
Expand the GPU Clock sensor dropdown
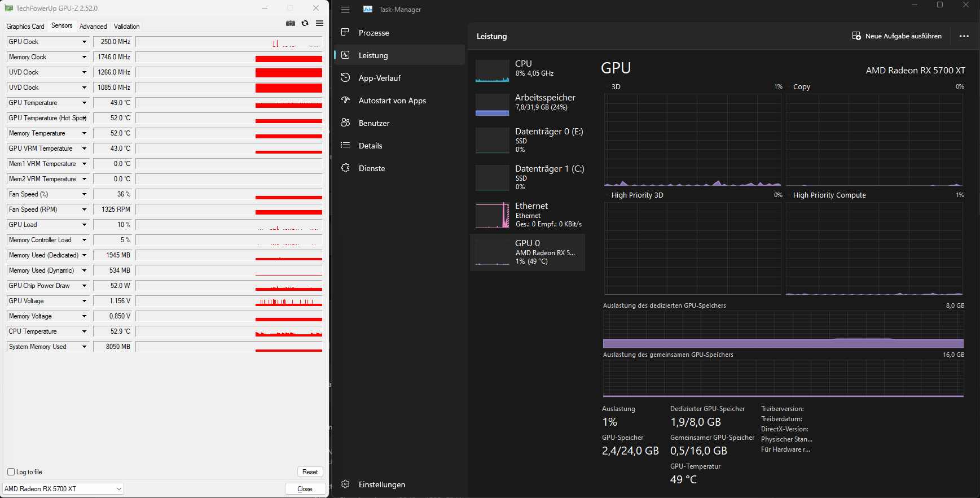click(x=85, y=42)
